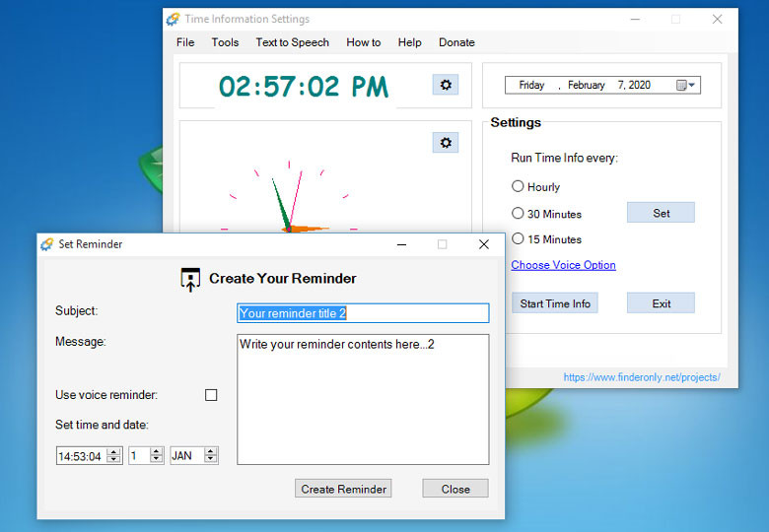Decrease the day number with down arrow
The image size is (769, 532).
click(x=157, y=459)
